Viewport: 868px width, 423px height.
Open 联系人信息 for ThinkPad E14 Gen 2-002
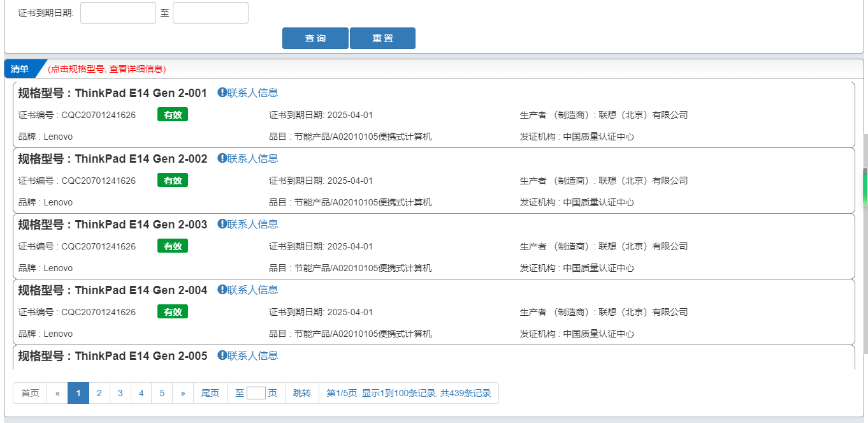[248, 158]
